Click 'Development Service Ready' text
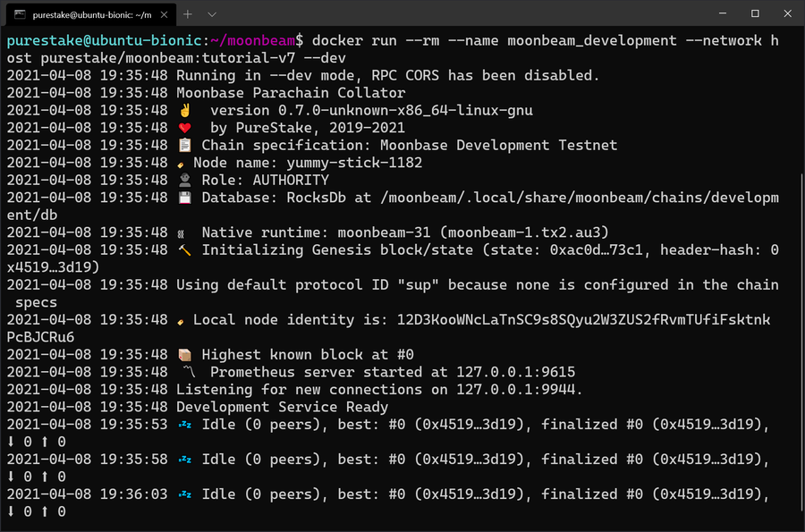805x532 pixels. pos(283,407)
